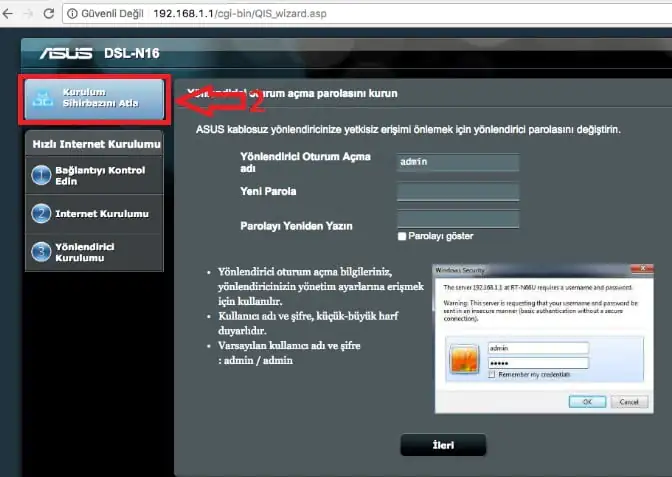672x477 pixels.
Task: Enable Parolayı göster checkbox
Action: pyautogui.click(x=402, y=237)
